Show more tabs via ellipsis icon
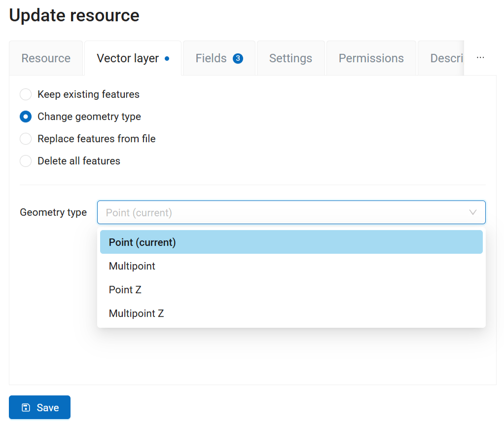Screen dimensions: 504x424 [480, 58]
